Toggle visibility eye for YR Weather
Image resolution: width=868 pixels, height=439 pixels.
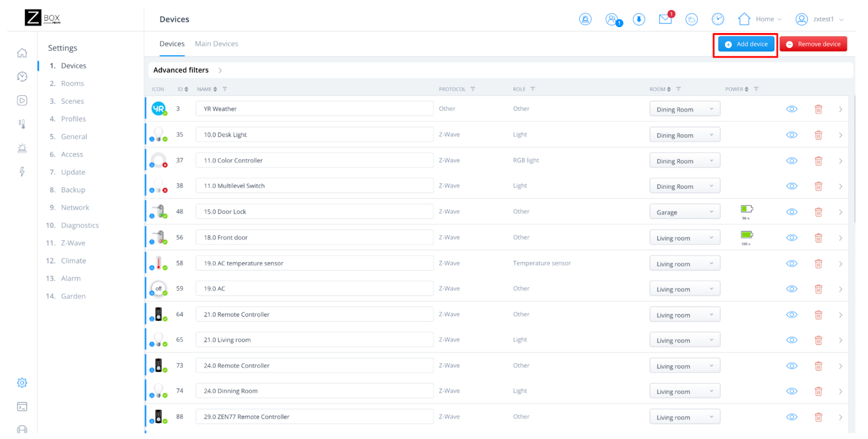pos(792,109)
